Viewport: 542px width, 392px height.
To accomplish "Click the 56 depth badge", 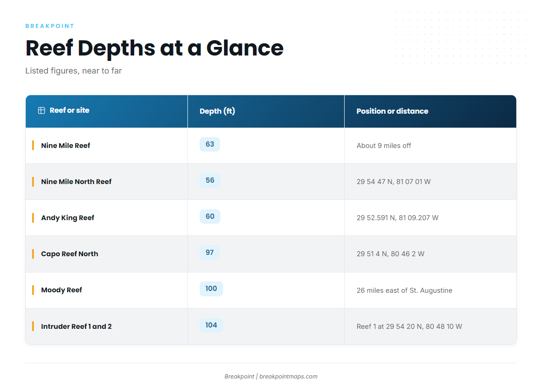I will (210, 180).
